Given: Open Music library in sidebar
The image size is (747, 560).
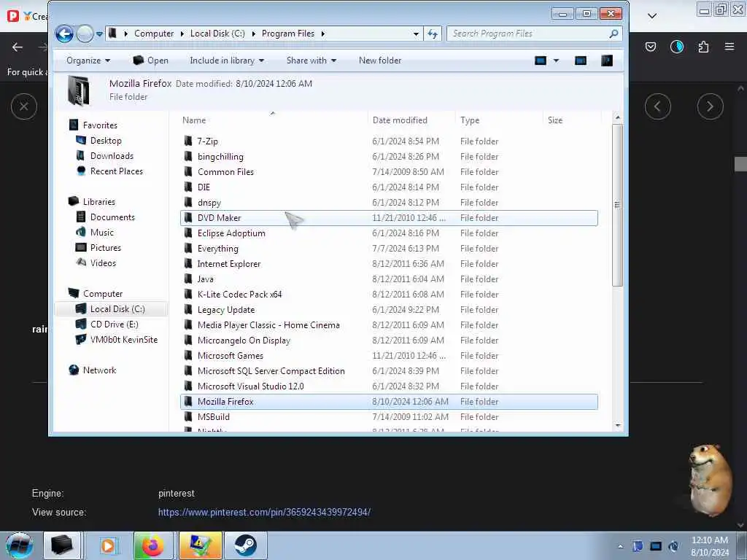Looking at the screenshot, I should click(x=102, y=233).
